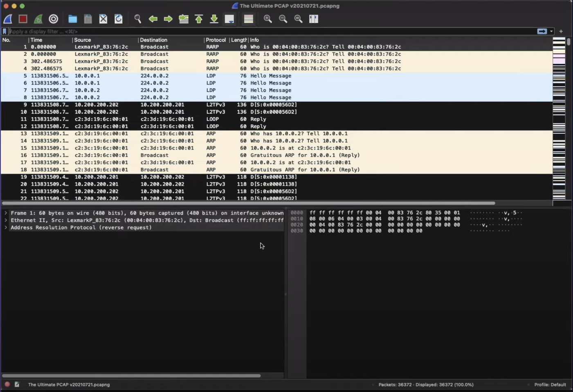Jump to the last packet icon

point(214,19)
